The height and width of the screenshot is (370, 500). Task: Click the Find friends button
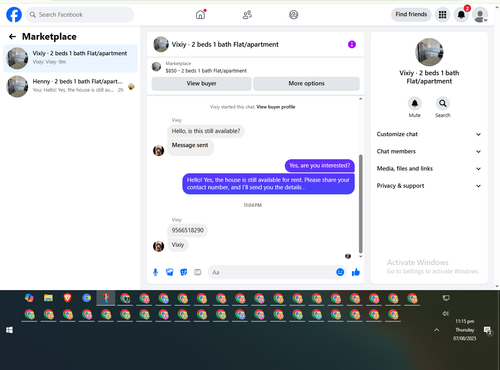click(x=411, y=14)
